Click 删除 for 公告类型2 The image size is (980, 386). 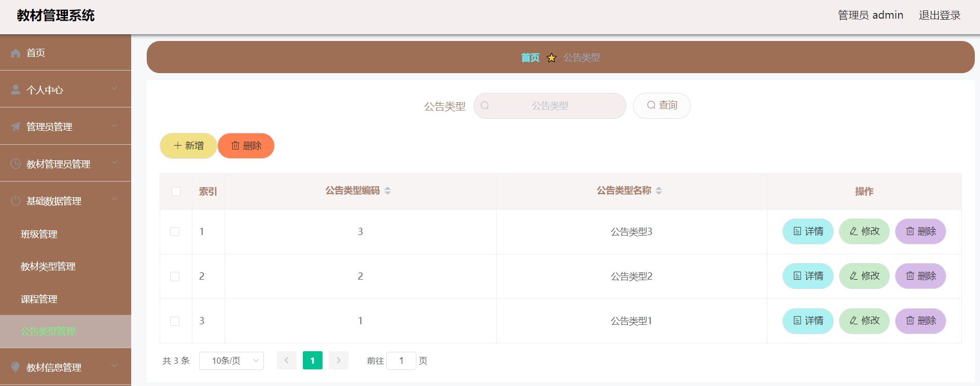(921, 276)
